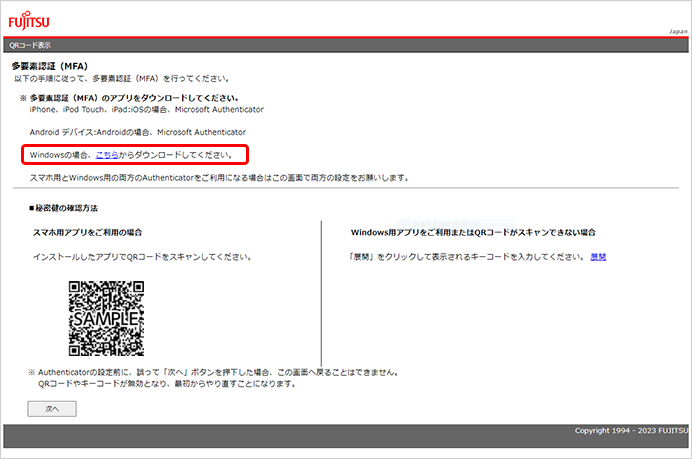Select the Android デバイス Microsoft Authenticator line
Image resolution: width=692 pixels, height=459 pixels.
coord(138,132)
